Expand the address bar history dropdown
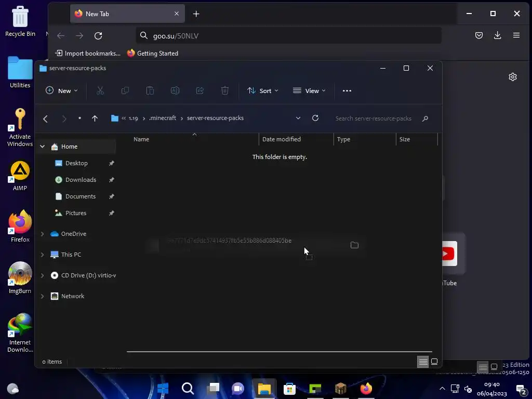This screenshot has height=399, width=532. 298,118
